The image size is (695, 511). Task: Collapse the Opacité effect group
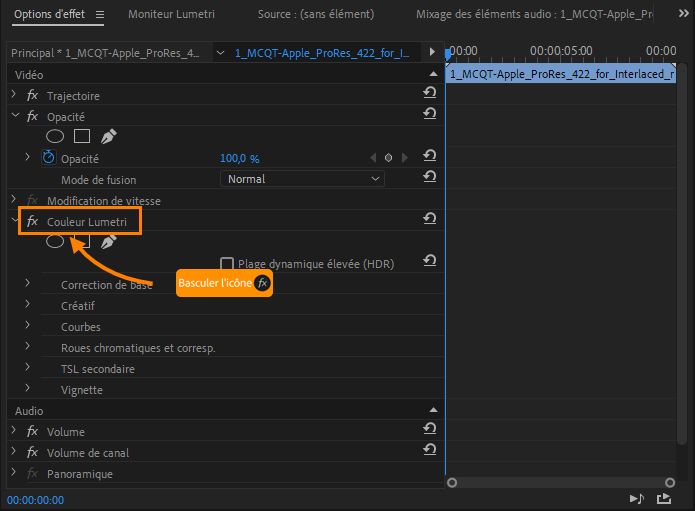16,115
